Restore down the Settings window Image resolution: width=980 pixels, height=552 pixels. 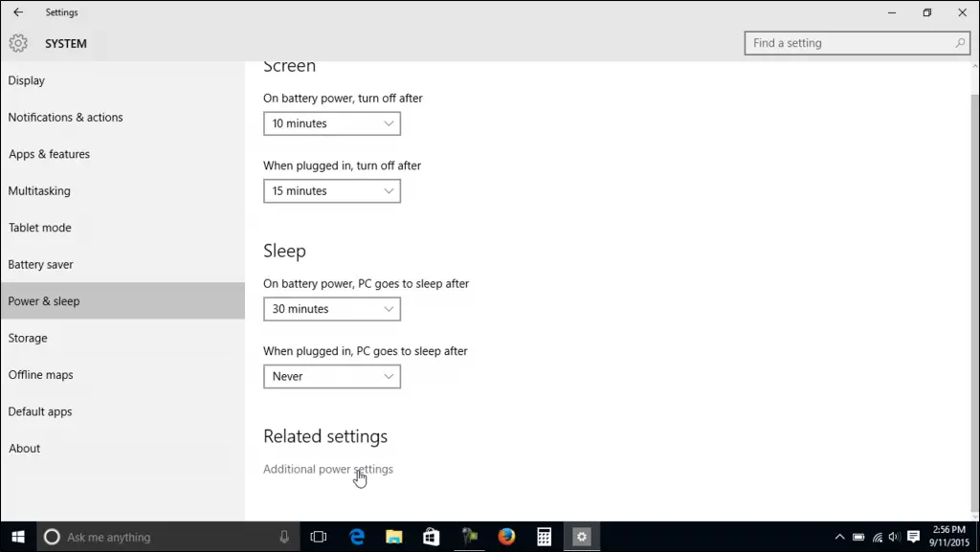point(926,12)
